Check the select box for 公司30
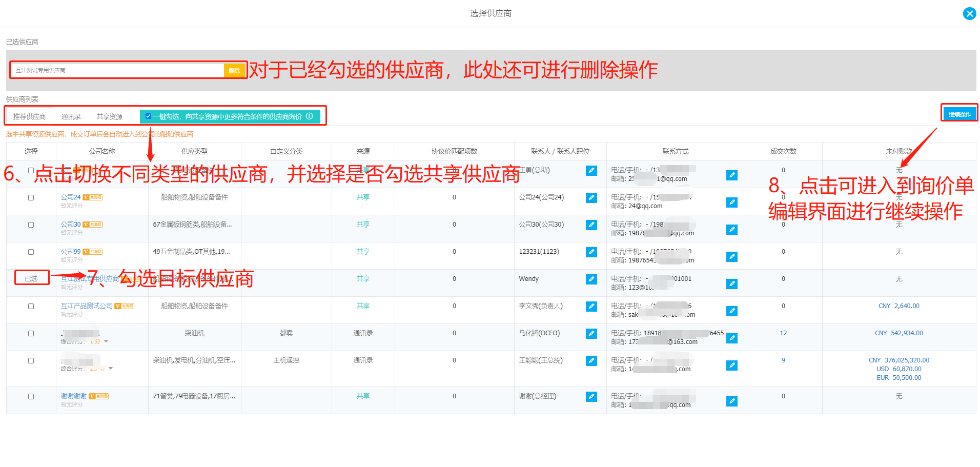The height and width of the screenshot is (467, 980). pyautogui.click(x=31, y=225)
